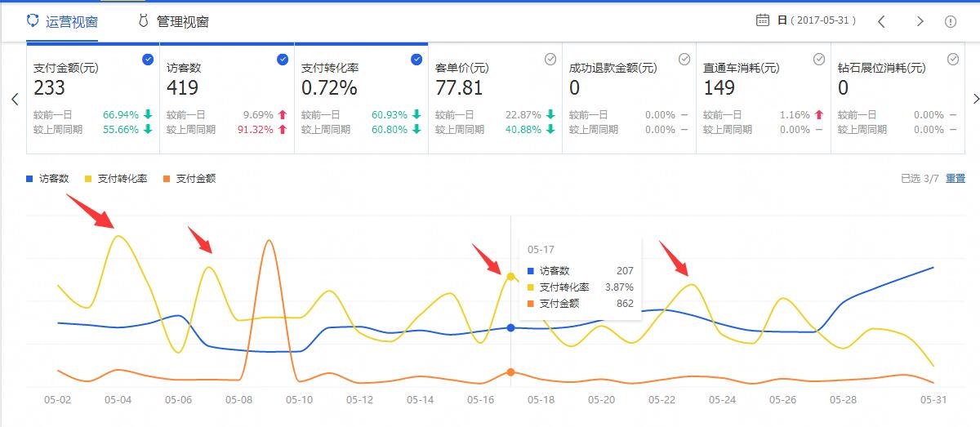The width and height of the screenshot is (980, 427).
Task: Open the calendar date picker icon
Action: (x=763, y=20)
